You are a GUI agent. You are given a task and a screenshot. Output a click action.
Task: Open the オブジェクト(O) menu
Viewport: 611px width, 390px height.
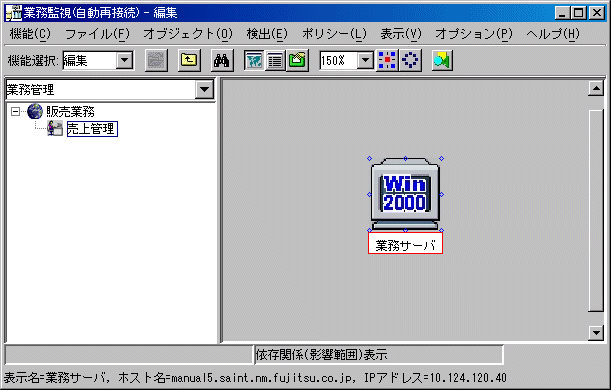(x=188, y=34)
